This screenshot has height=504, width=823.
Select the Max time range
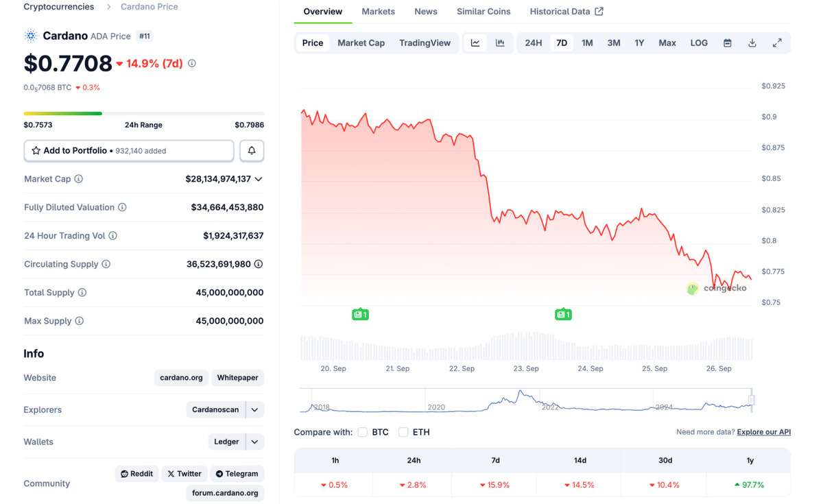[667, 43]
